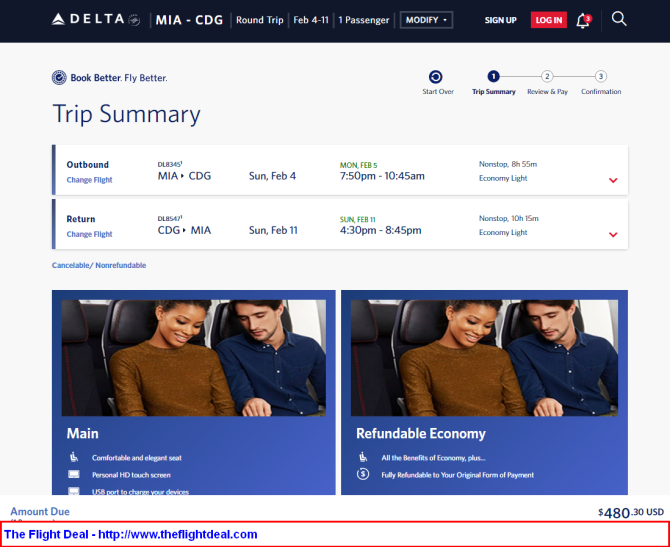Click the seat icon under Main card
This screenshot has width=670, height=547.
[x=74, y=457]
